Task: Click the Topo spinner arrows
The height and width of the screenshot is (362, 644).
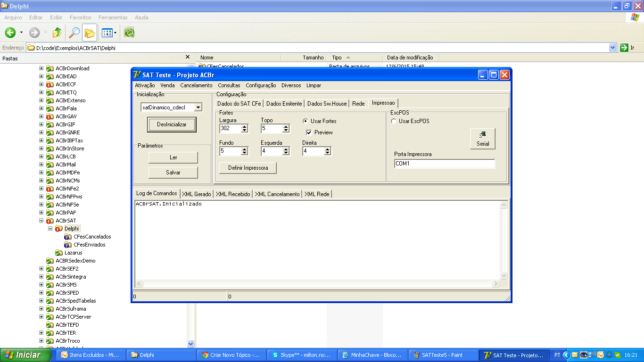Action: coord(286,129)
